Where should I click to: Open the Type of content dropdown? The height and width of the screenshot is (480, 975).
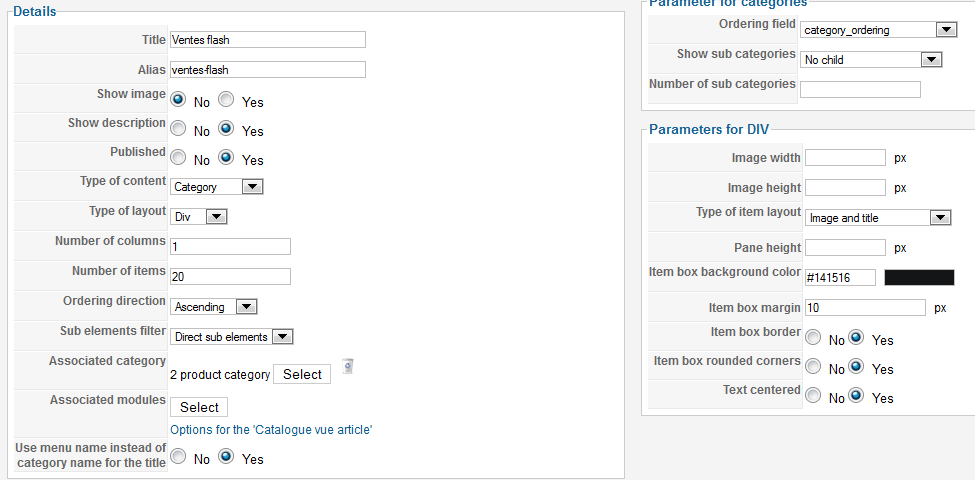point(216,187)
